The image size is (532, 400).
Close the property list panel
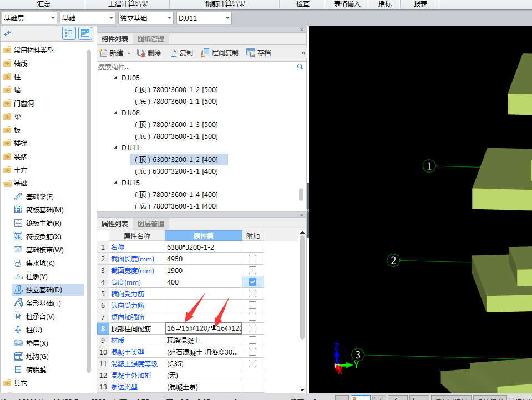pyautogui.click(x=302, y=215)
